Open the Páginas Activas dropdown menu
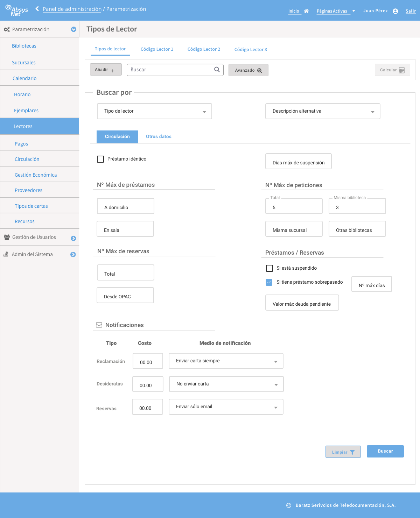The image size is (420, 518). [336, 11]
